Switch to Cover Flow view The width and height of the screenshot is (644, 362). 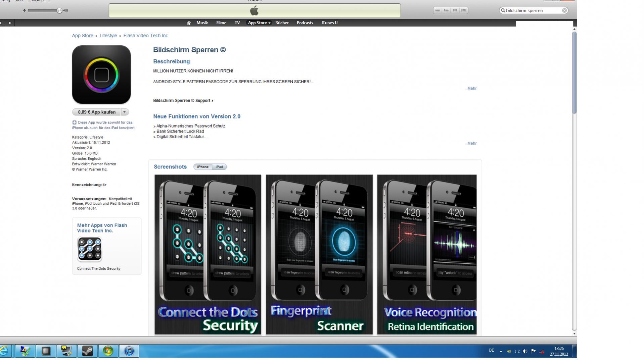coord(464,10)
